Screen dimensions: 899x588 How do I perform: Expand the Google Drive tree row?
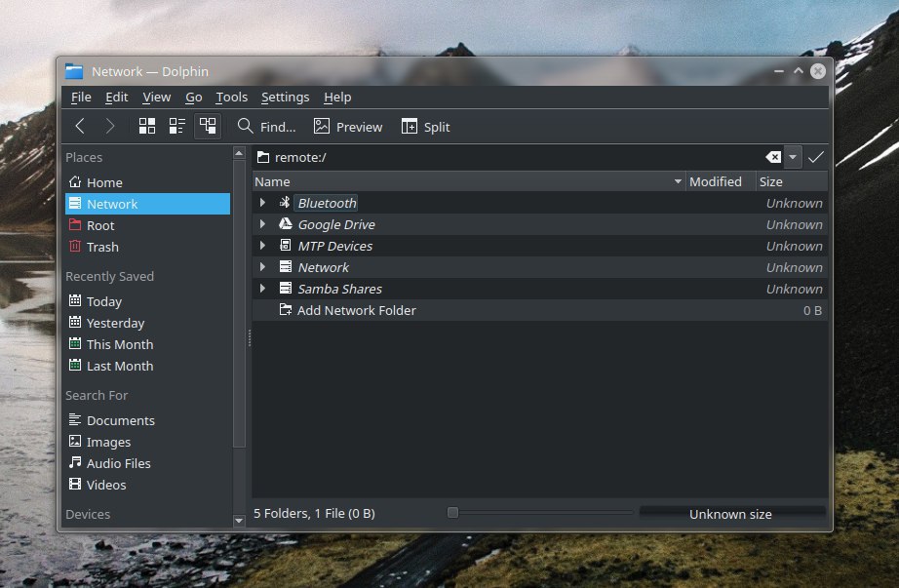(262, 223)
